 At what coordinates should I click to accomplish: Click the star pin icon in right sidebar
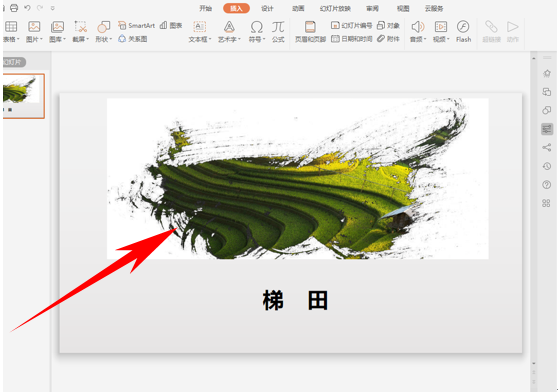click(547, 74)
